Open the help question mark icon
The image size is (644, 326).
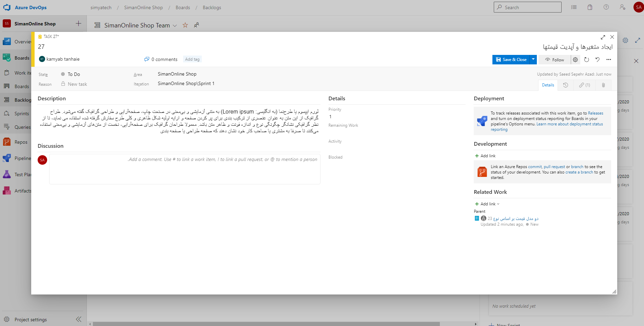click(606, 7)
